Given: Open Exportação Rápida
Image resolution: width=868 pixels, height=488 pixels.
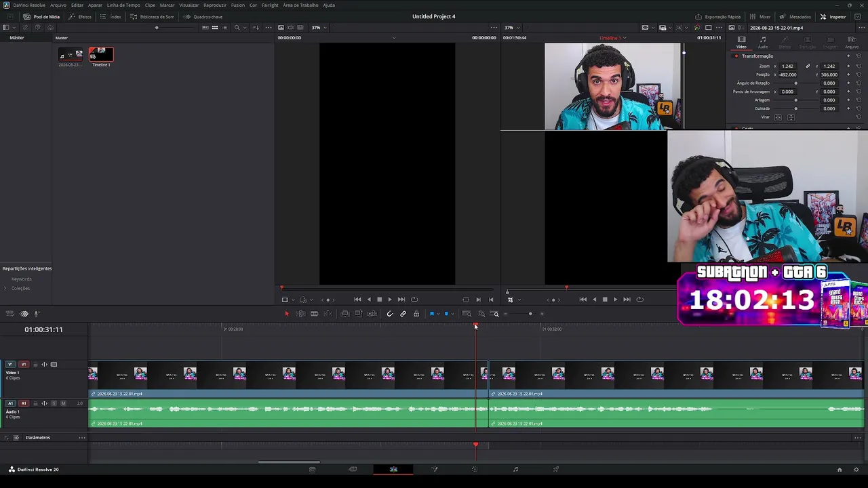Looking at the screenshot, I should click(718, 16).
